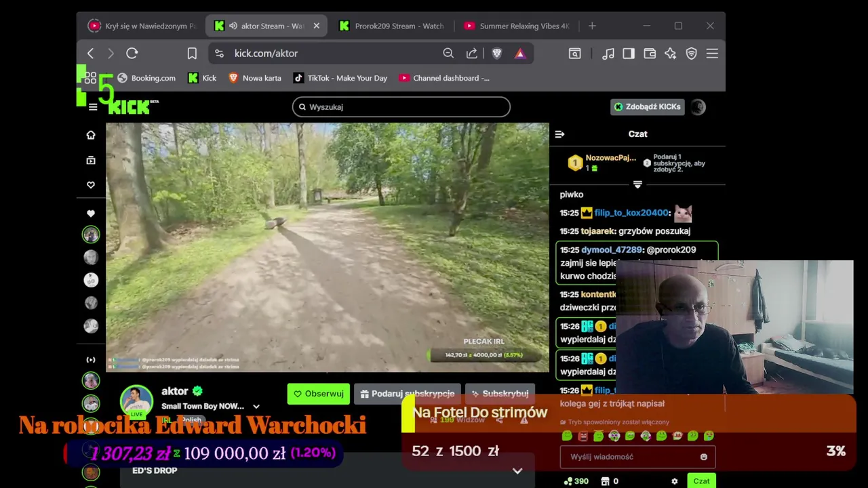Go back using the browser back arrow
Viewport: 868px width, 488px height.
90,53
